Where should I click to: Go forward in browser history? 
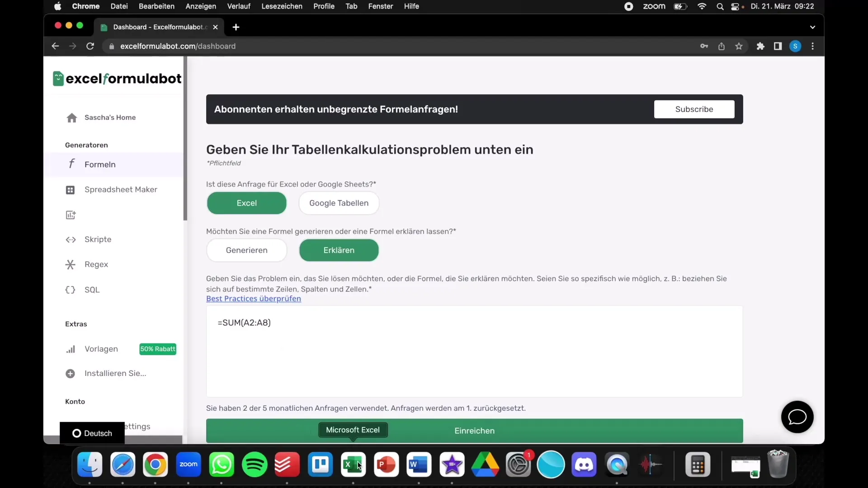(x=72, y=46)
